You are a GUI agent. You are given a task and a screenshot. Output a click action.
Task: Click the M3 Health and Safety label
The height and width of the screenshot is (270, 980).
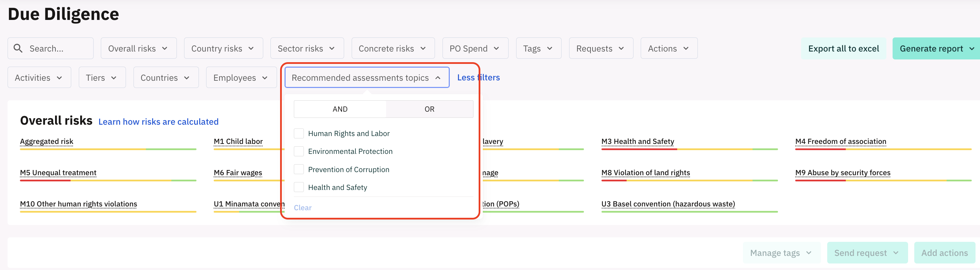pyautogui.click(x=638, y=141)
